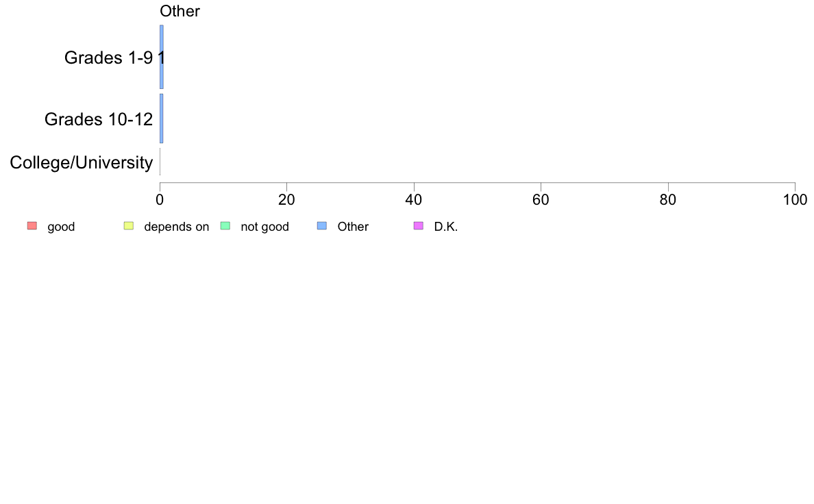This screenshot has height=504, width=814.
Task: Select the 'good' legend label text
Action: pyautogui.click(x=61, y=227)
